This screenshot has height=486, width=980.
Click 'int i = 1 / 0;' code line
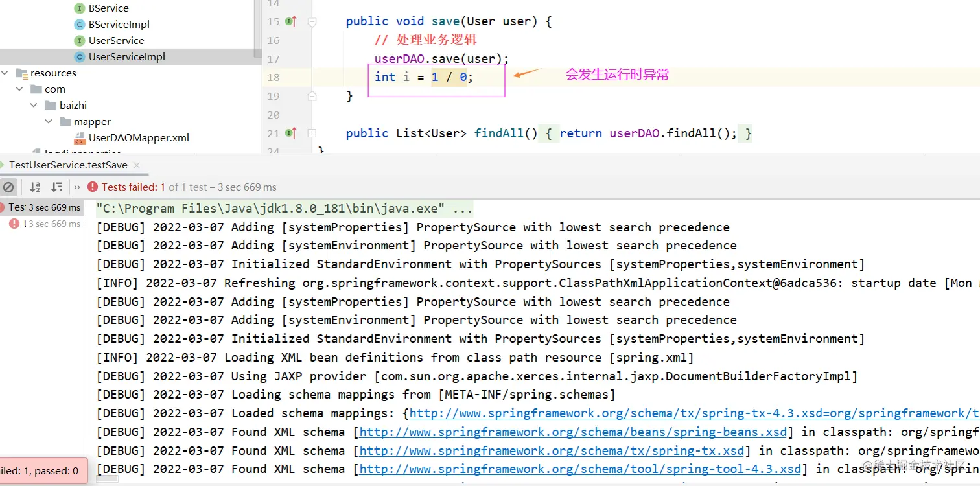(x=424, y=77)
